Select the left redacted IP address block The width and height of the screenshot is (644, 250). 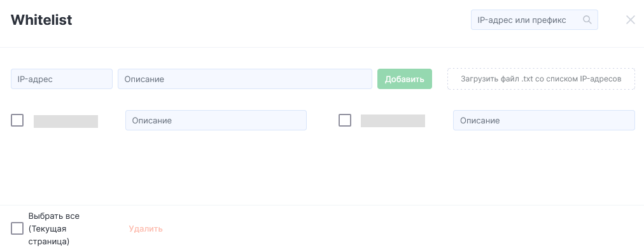[66, 121]
